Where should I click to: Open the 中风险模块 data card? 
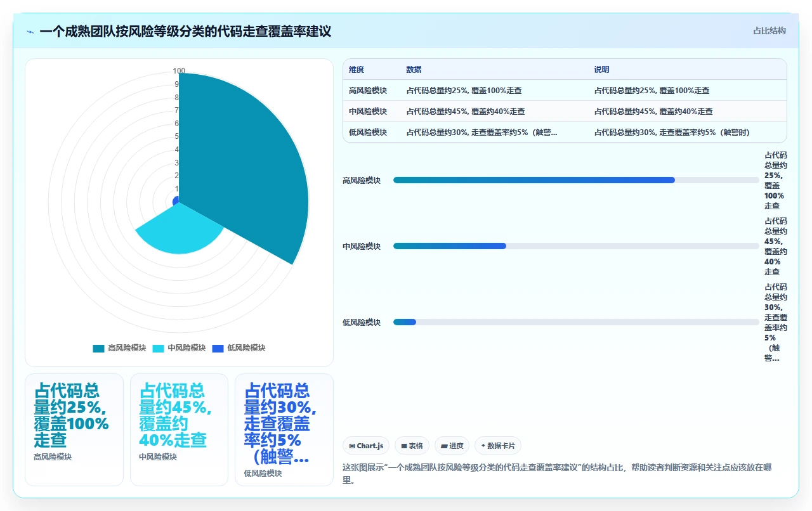coord(179,430)
